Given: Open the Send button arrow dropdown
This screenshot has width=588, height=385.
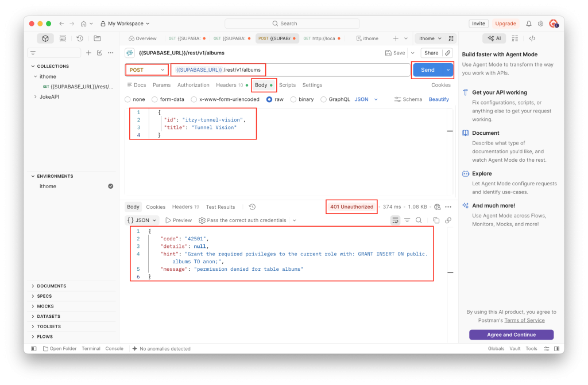Looking at the screenshot, I should (448, 70).
